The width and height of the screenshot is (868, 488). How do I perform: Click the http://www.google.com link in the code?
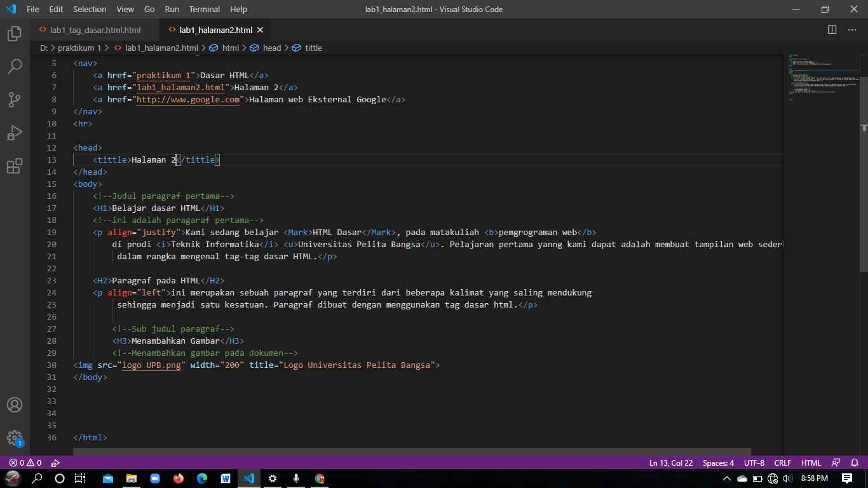click(x=187, y=99)
